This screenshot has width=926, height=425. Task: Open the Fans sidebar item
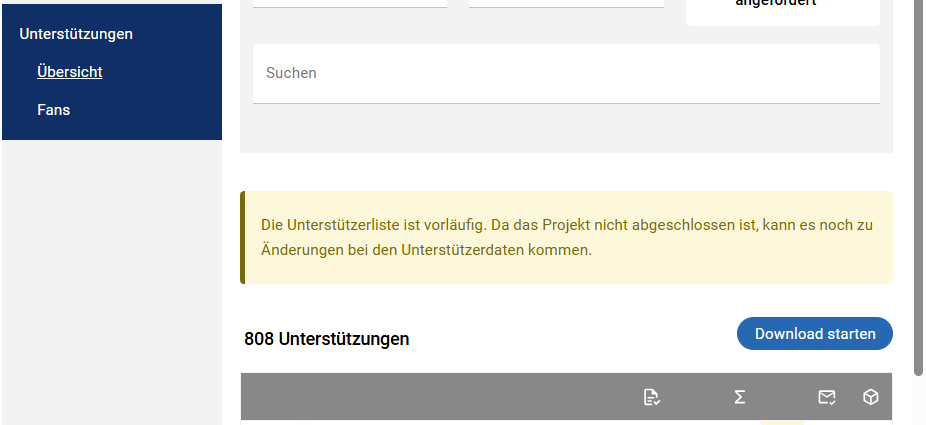(x=54, y=110)
